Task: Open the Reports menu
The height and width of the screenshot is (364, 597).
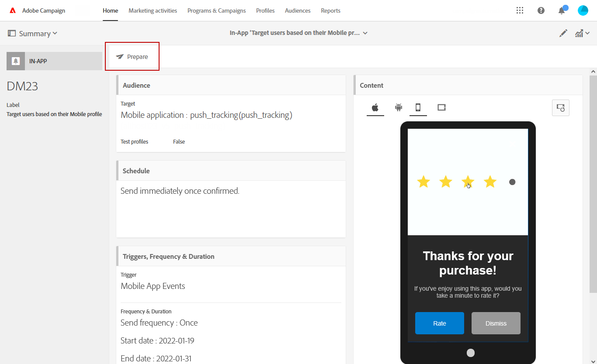Action: point(330,10)
